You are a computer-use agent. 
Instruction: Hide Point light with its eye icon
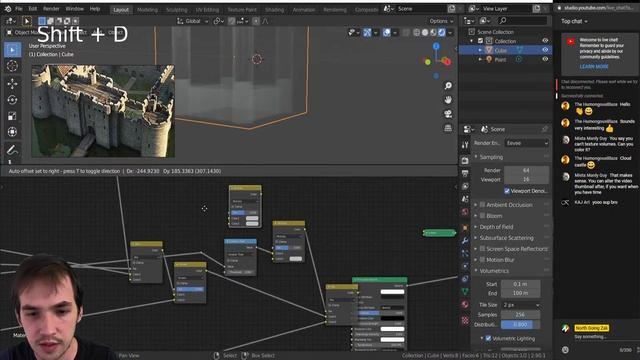point(545,59)
